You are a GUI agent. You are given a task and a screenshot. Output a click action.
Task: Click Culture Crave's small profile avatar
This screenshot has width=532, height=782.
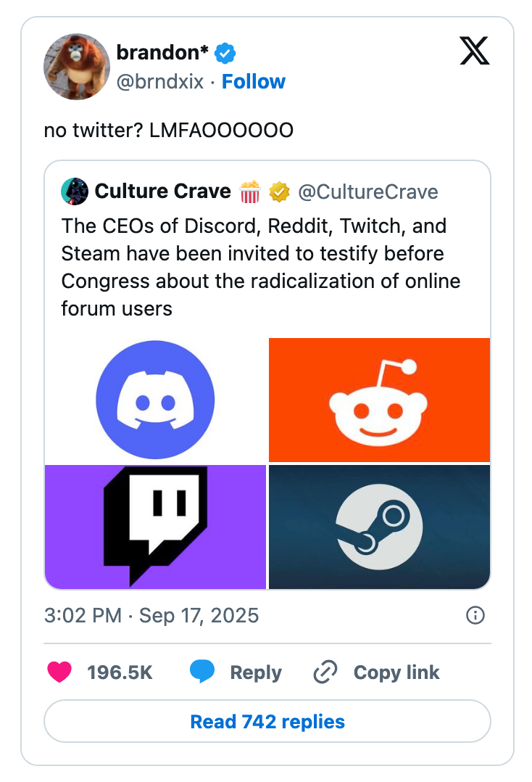(75, 192)
